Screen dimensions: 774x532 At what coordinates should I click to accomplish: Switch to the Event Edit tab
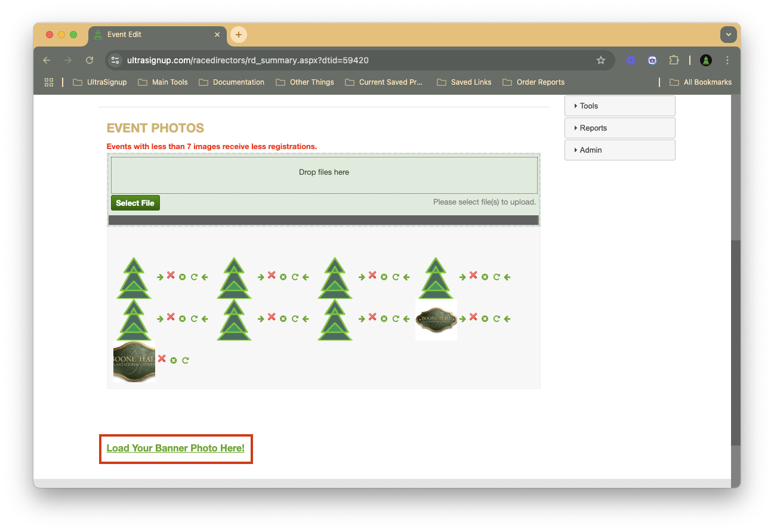(x=155, y=35)
